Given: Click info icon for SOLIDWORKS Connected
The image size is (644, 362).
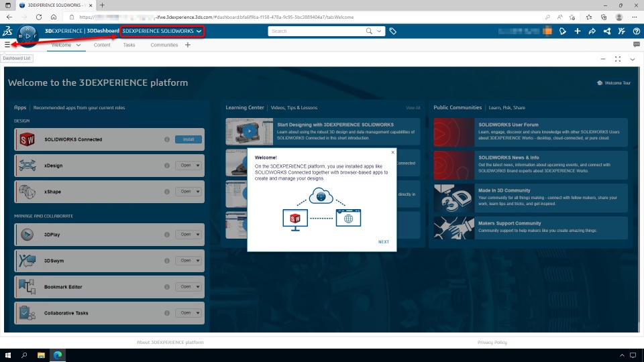Looking at the screenshot, I should (x=167, y=139).
